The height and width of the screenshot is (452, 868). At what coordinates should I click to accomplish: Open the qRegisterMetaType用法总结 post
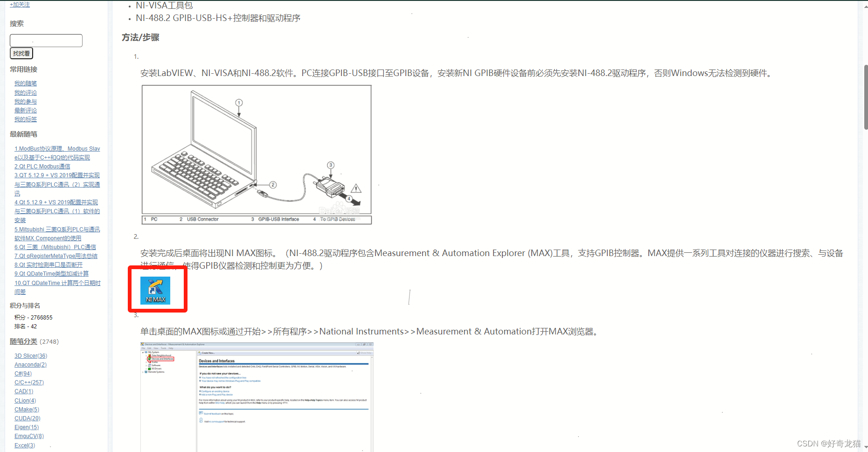tap(56, 256)
